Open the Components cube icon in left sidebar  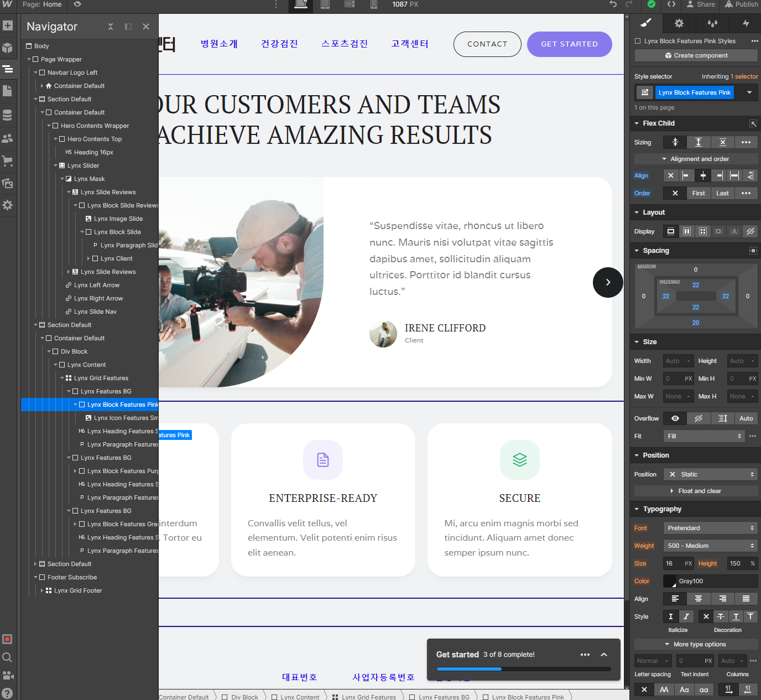(x=8, y=48)
